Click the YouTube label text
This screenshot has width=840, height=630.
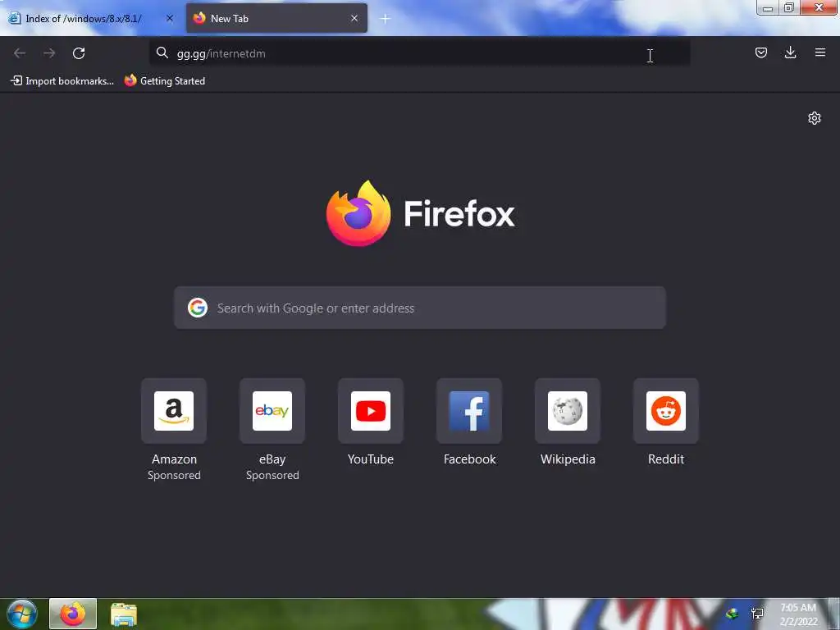(371, 459)
